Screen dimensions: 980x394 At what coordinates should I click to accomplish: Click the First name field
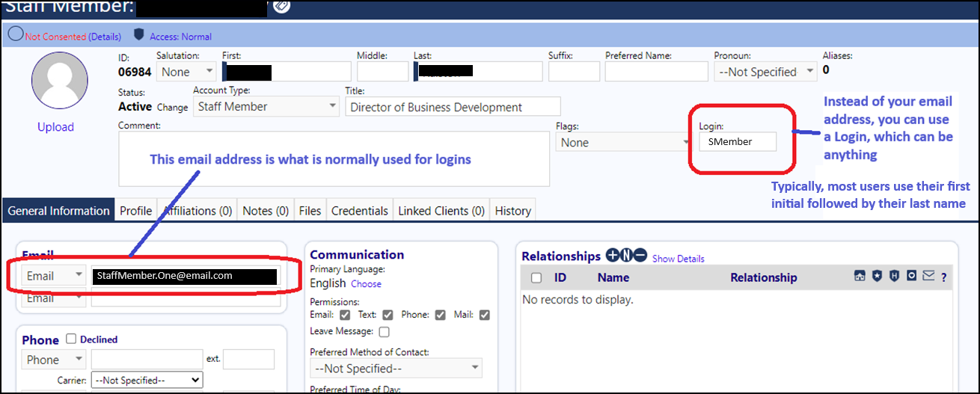click(287, 72)
